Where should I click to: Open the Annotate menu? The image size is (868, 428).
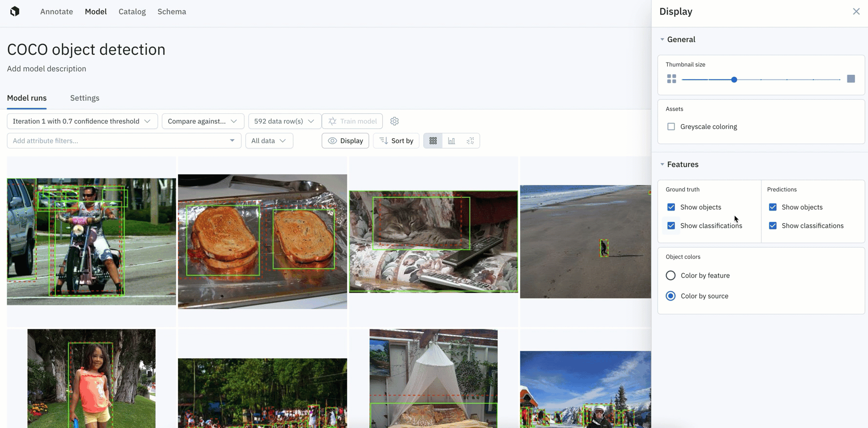pyautogui.click(x=57, y=12)
